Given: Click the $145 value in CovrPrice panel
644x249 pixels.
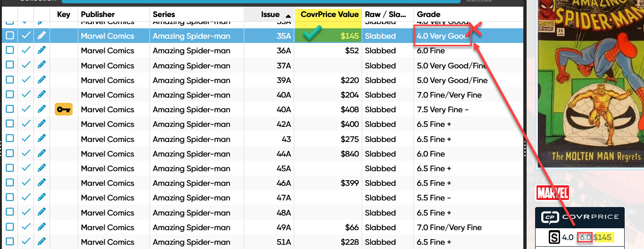Looking at the screenshot, I should coord(602,237).
